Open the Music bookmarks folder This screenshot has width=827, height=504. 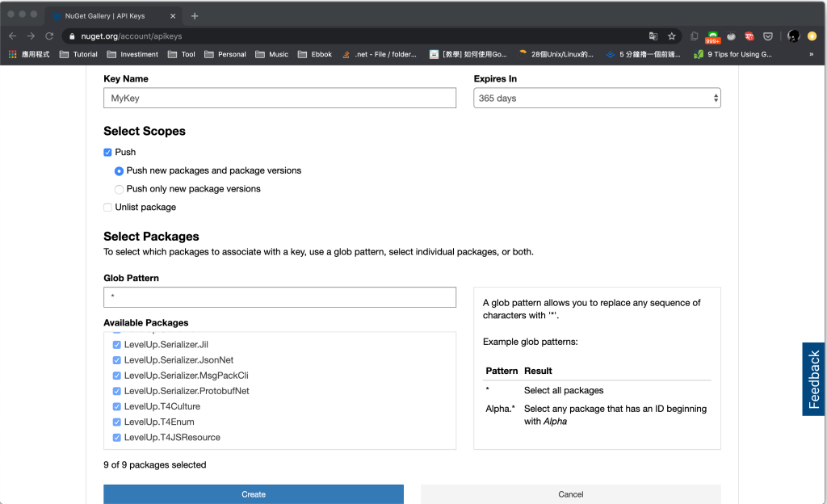coord(271,54)
